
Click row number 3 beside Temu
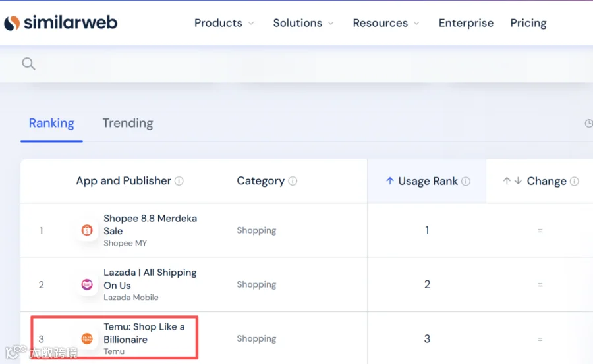click(42, 339)
